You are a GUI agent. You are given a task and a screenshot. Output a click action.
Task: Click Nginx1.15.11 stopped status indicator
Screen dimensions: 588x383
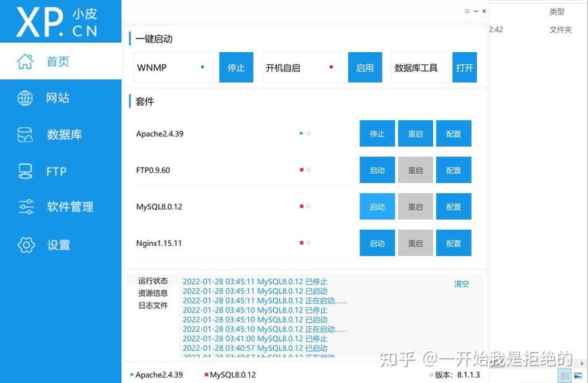301,243
